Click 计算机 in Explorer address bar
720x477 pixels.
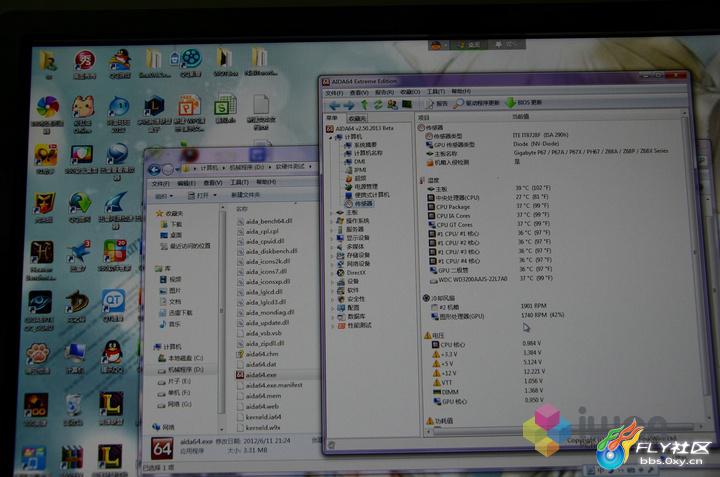tap(209, 168)
